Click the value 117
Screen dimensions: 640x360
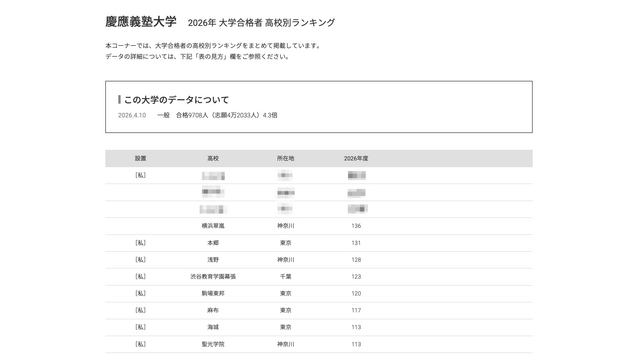coord(356,310)
